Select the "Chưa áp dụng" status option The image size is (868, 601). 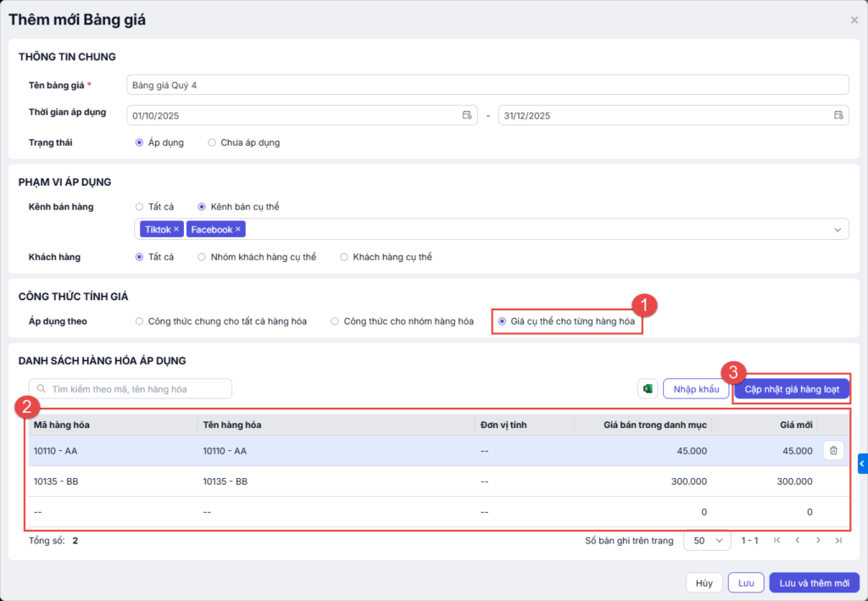point(212,142)
